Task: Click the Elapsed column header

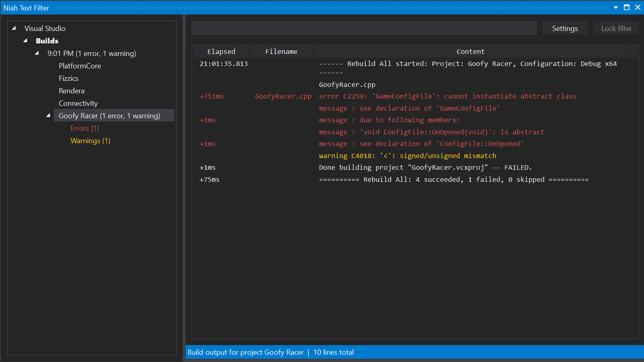Action: pos(221,51)
